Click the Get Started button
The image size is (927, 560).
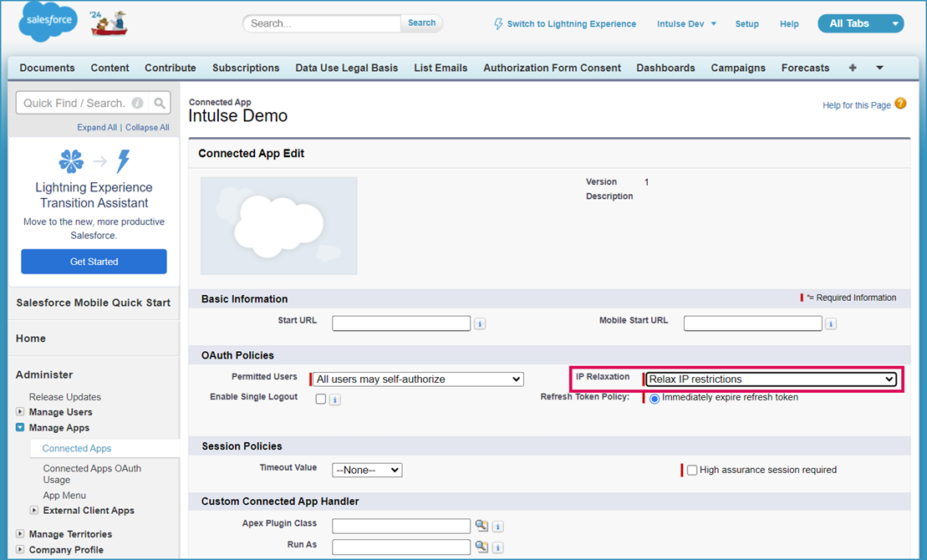tap(94, 262)
